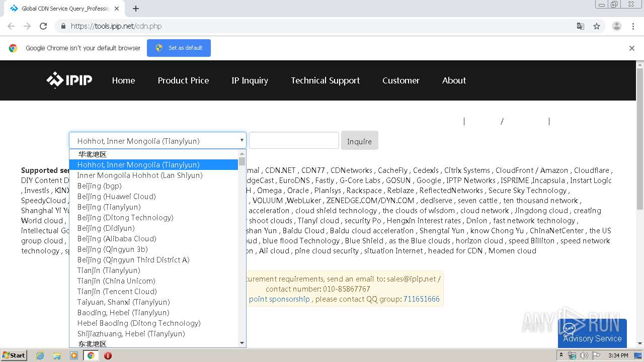Click the domain query input field
The height and width of the screenshot is (362, 644).
294,140
